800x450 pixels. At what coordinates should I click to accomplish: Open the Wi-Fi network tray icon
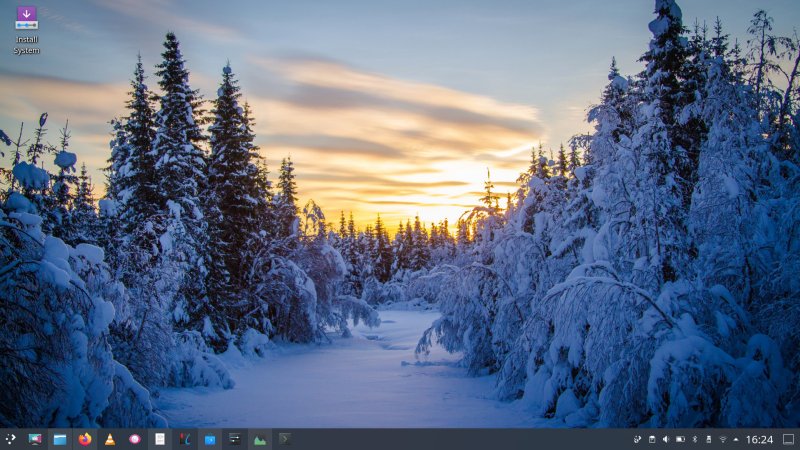click(x=722, y=439)
